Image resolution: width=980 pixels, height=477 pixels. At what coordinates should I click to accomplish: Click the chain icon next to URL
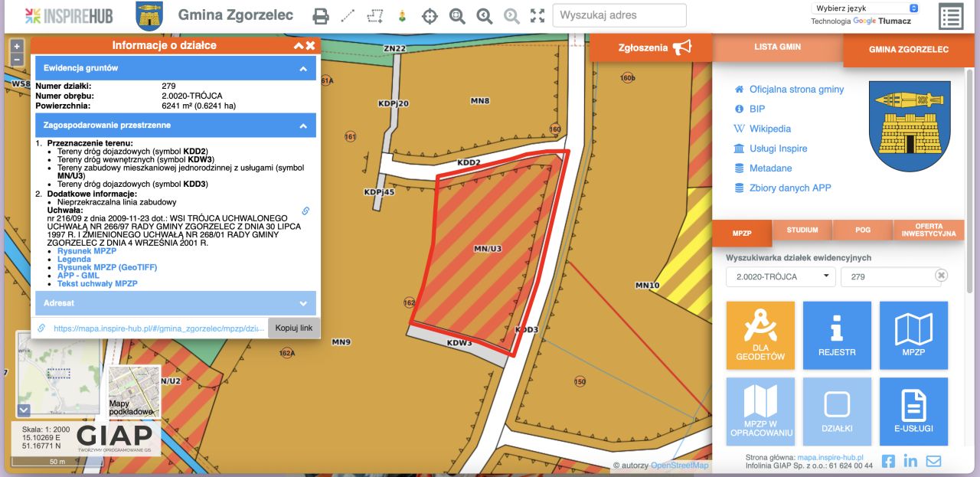pyautogui.click(x=41, y=328)
